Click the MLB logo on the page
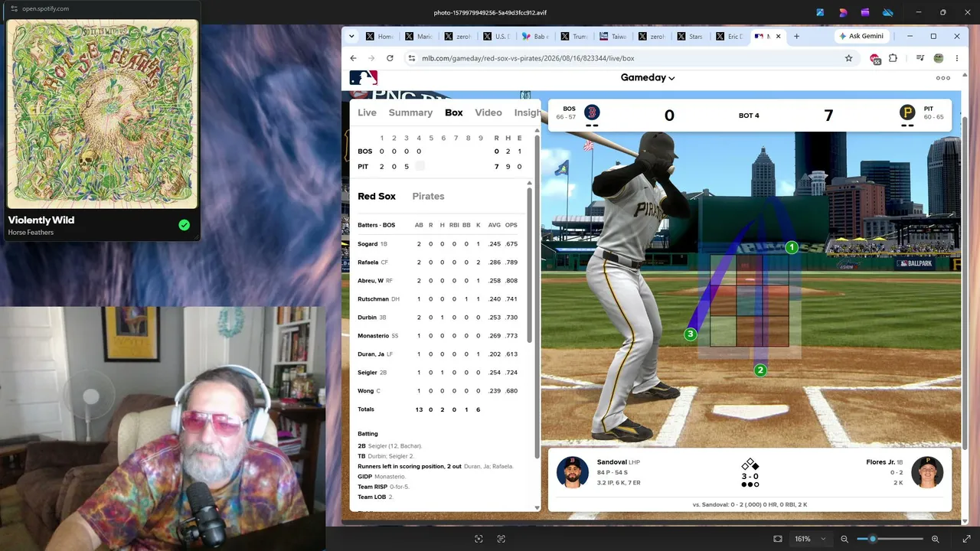Screen dimensions: 980x551 [363, 77]
